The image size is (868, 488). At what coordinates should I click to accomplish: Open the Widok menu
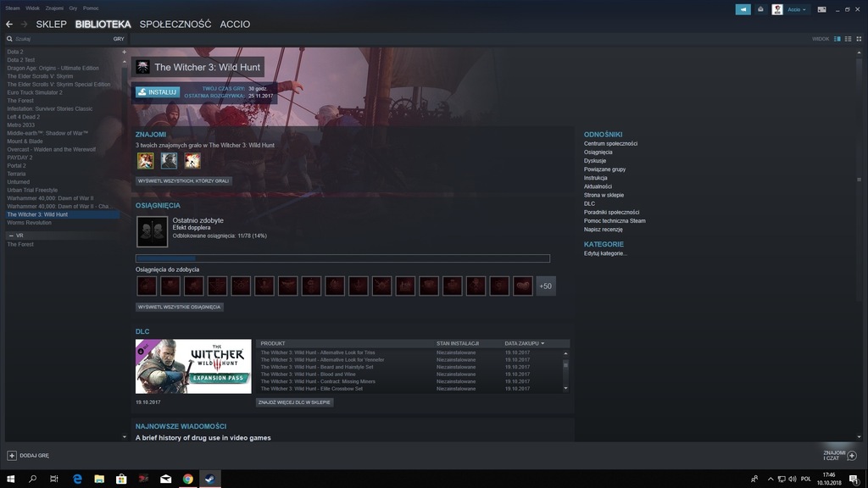[33, 8]
